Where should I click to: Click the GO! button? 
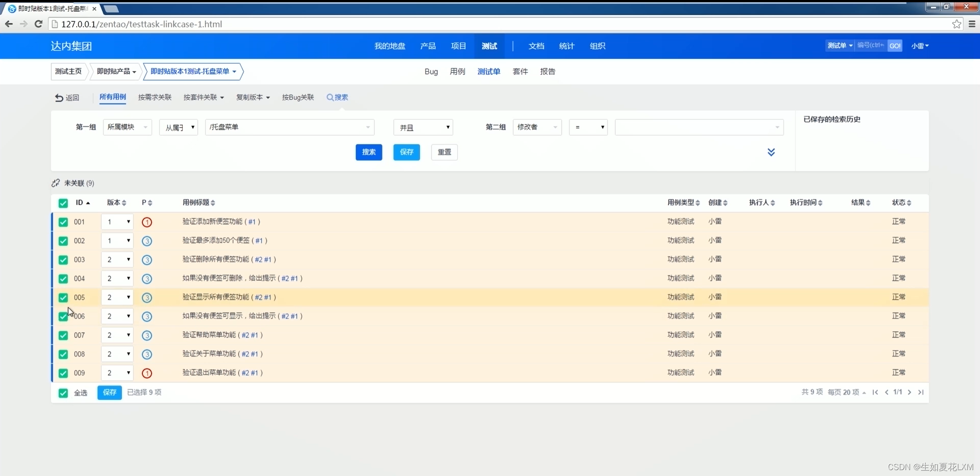coord(895,46)
